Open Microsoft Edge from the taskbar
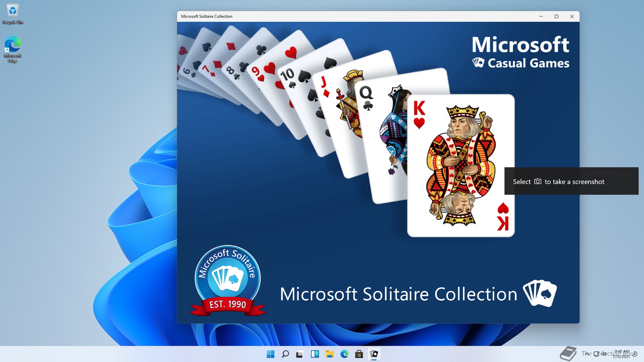The width and height of the screenshot is (644, 362). tap(344, 354)
